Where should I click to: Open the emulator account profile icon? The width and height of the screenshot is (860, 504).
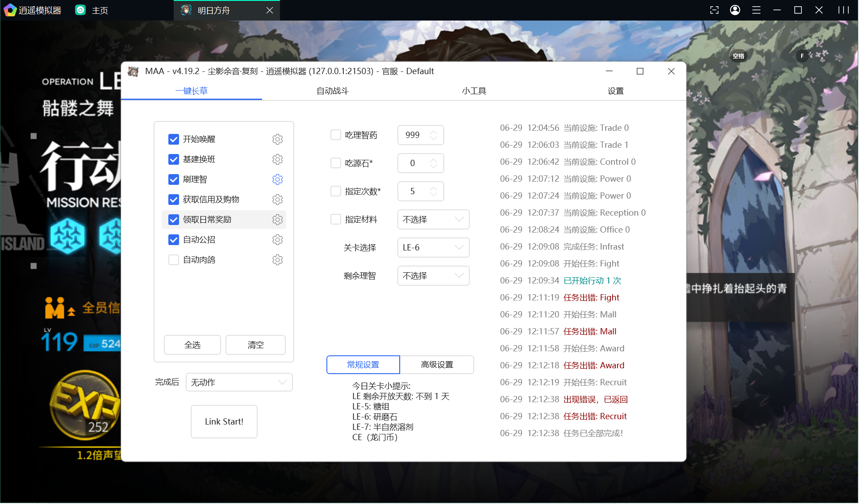[735, 10]
